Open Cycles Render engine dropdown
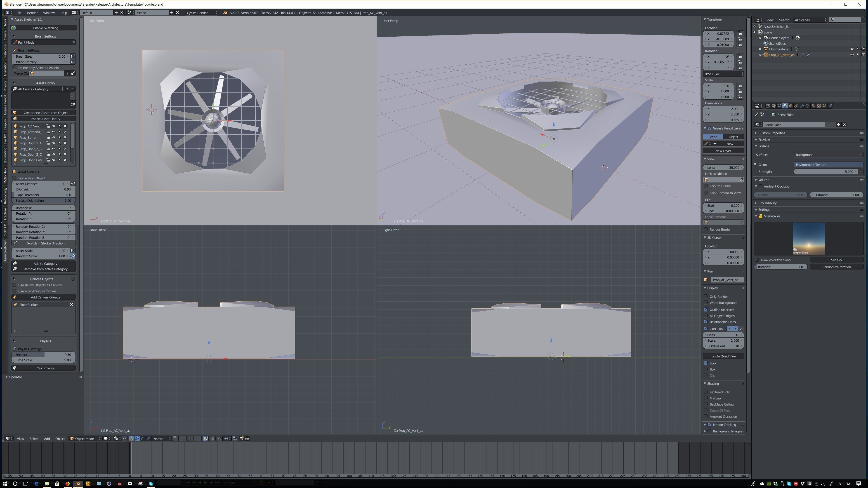The height and width of the screenshot is (488, 868). pyautogui.click(x=202, y=13)
